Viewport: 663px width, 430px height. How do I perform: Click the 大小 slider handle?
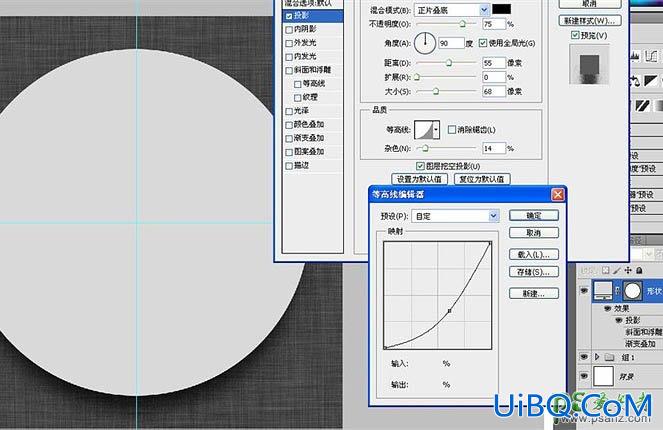436,91
